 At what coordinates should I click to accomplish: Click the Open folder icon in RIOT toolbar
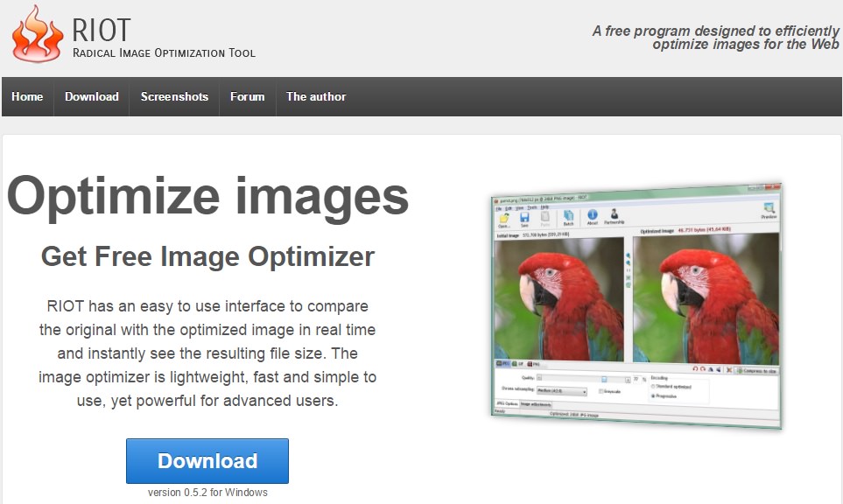click(503, 218)
